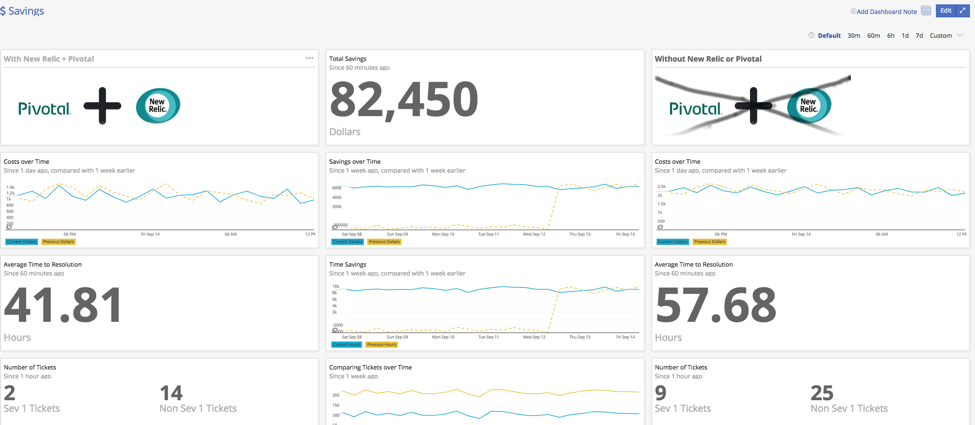The height and width of the screenshot is (425, 975).
Task: Select the Default time range
Action: (829, 35)
